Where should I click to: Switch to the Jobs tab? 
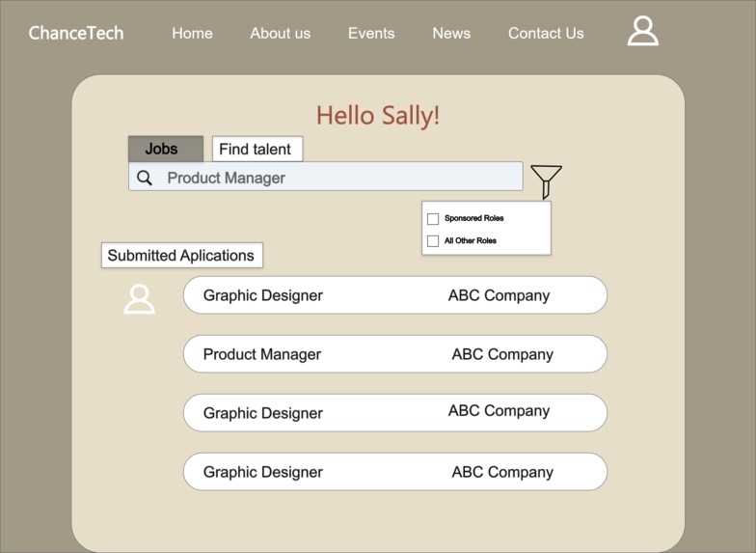pos(166,149)
